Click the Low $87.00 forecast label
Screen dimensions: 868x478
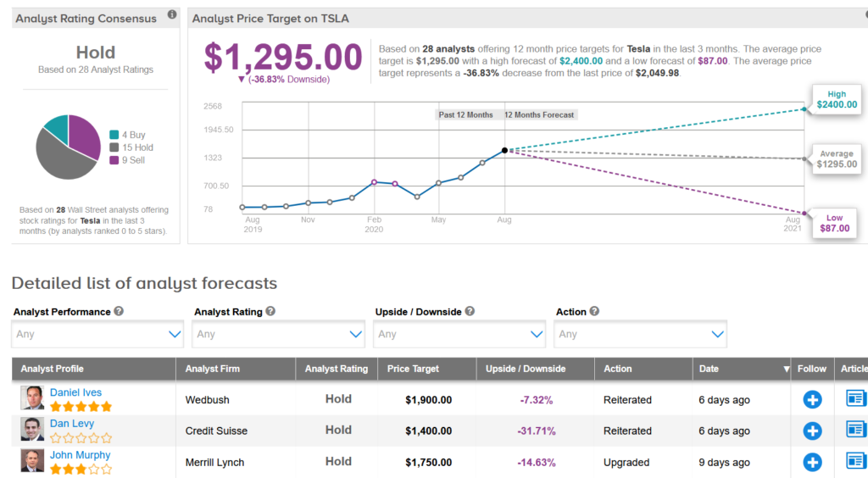point(834,223)
